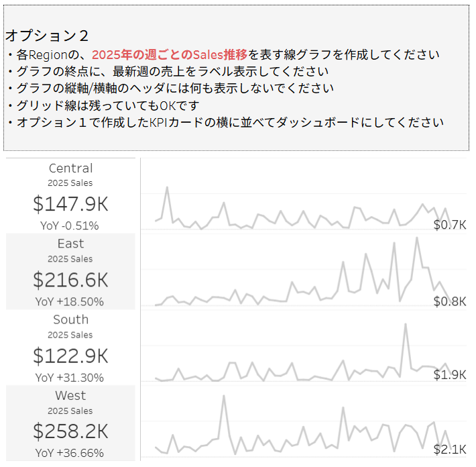This screenshot has width=476, height=467.
Task: Select the West region title
Action: point(70,396)
